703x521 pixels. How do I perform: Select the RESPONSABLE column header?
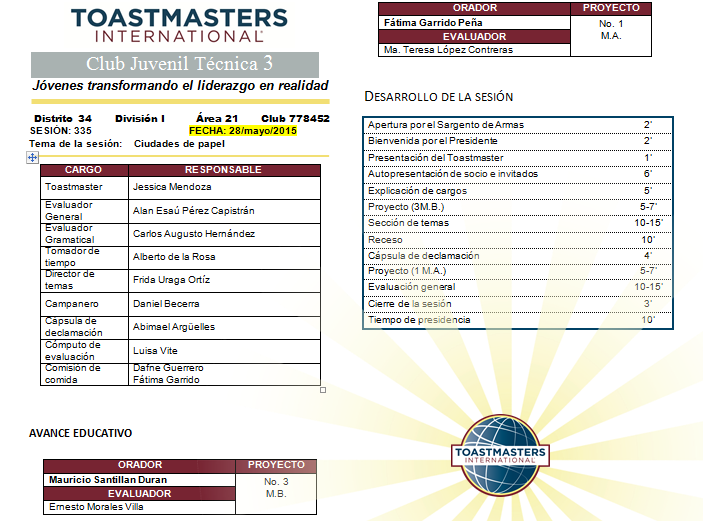[x=223, y=170]
